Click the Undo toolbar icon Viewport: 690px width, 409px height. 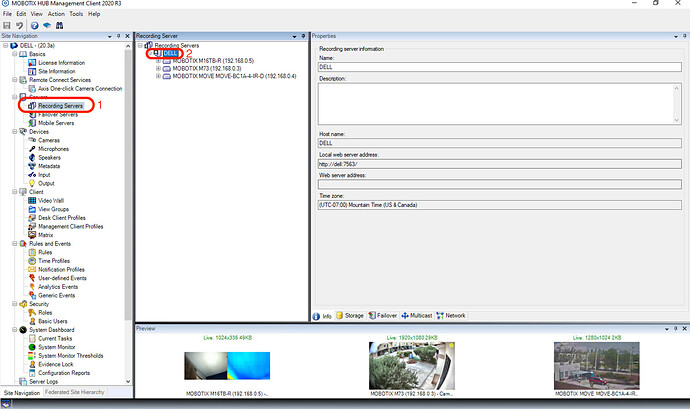point(19,26)
